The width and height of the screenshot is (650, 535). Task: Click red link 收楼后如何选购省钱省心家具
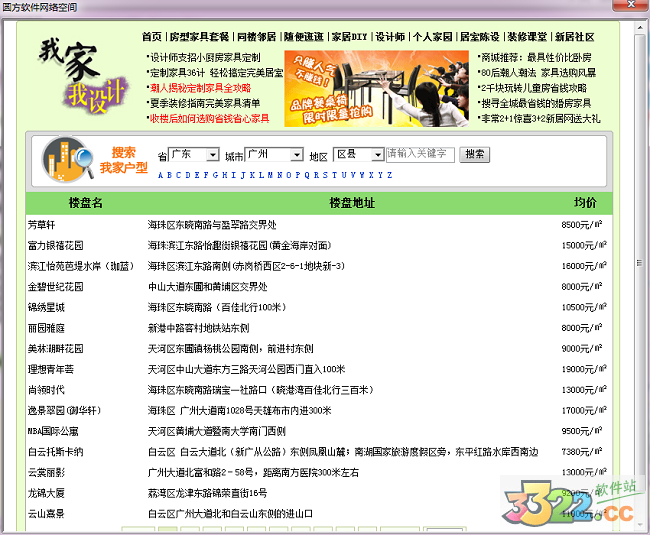(209, 118)
